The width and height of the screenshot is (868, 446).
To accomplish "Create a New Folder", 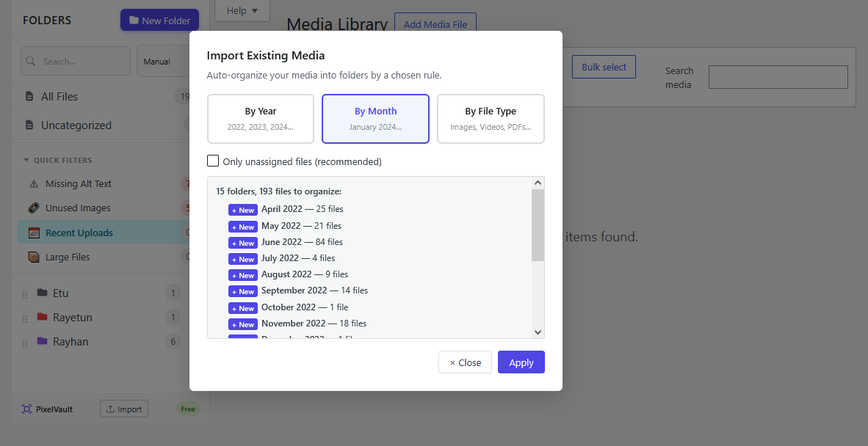I will pos(159,20).
